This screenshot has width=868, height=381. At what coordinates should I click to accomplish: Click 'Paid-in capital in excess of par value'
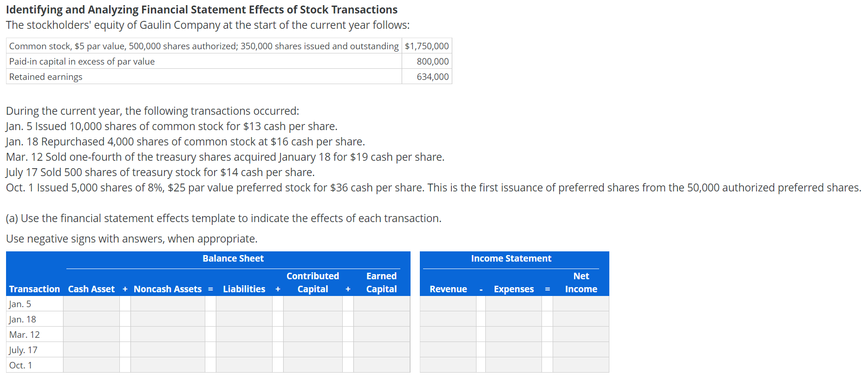point(82,62)
